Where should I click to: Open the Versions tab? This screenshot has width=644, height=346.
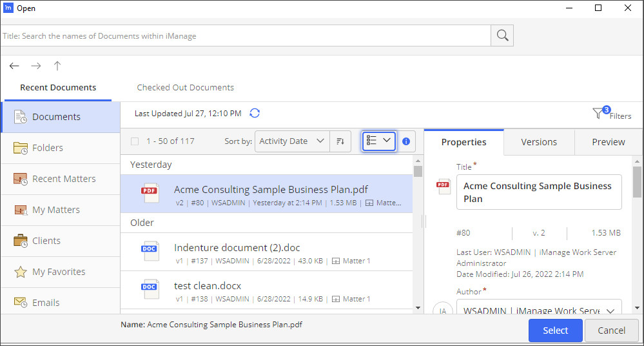539,142
